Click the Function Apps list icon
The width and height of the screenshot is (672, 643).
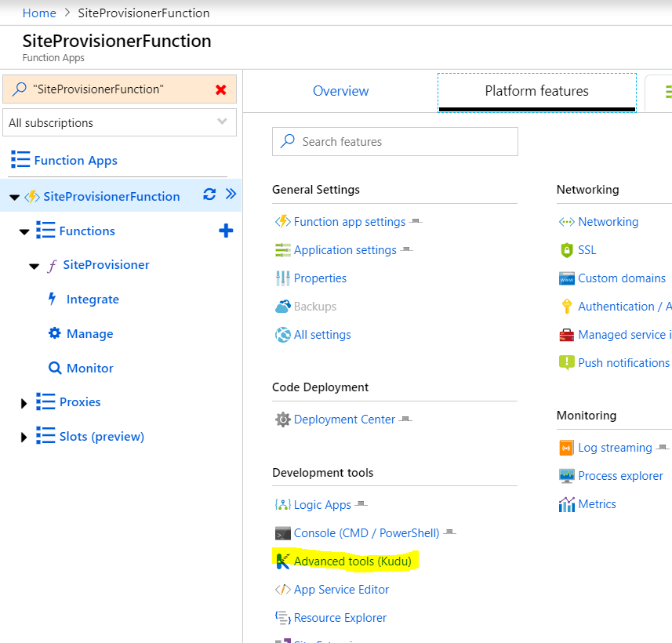tap(20, 159)
